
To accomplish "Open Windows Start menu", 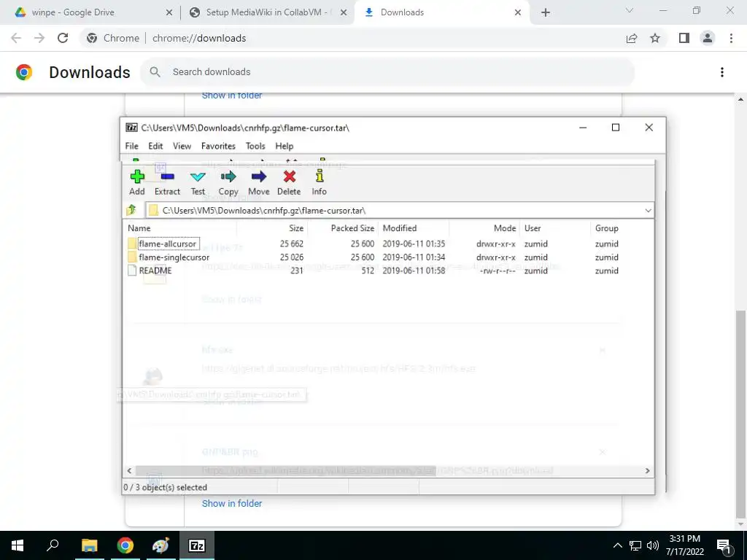I will (18, 545).
